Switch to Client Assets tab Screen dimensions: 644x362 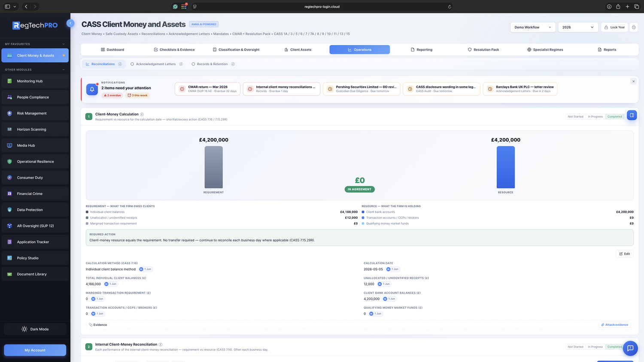298,50
